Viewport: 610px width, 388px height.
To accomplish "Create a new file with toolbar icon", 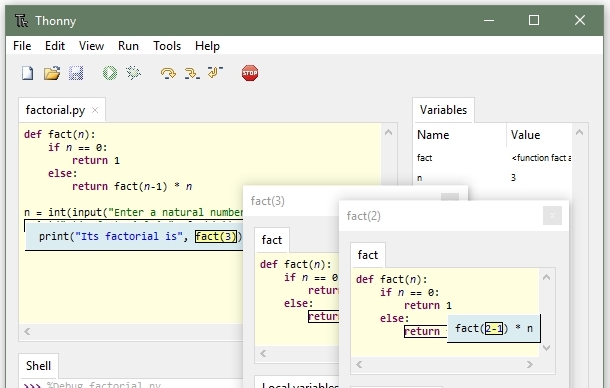I will pos(27,73).
